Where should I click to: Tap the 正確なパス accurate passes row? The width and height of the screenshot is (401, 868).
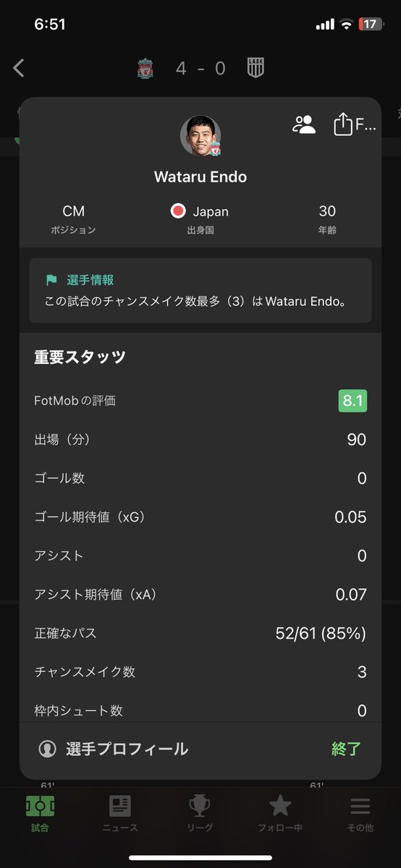pos(200,634)
